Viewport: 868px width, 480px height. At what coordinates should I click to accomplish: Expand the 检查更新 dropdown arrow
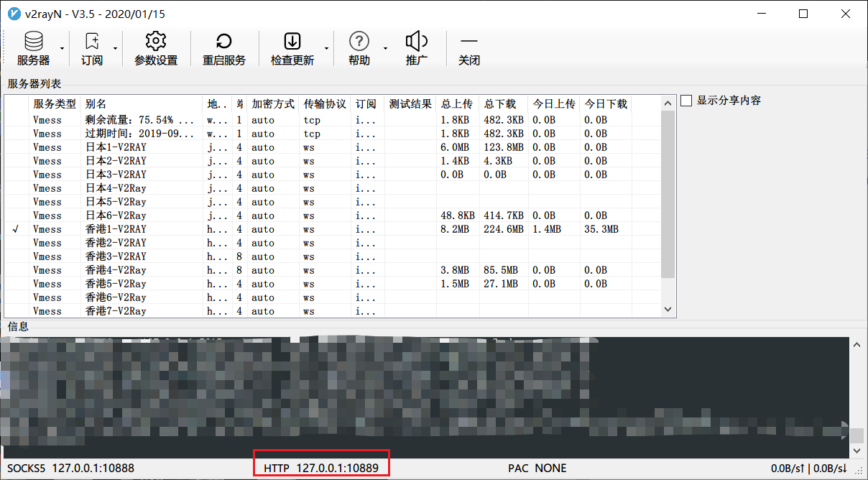pyautogui.click(x=326, y=49)
